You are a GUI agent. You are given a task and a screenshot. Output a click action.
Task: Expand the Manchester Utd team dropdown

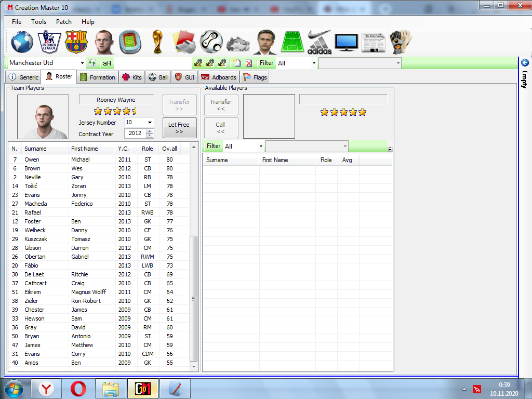coord(82,63)
